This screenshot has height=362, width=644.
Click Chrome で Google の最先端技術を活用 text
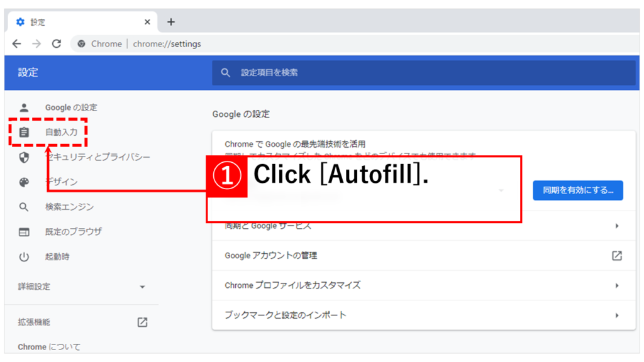click(295, 144)
